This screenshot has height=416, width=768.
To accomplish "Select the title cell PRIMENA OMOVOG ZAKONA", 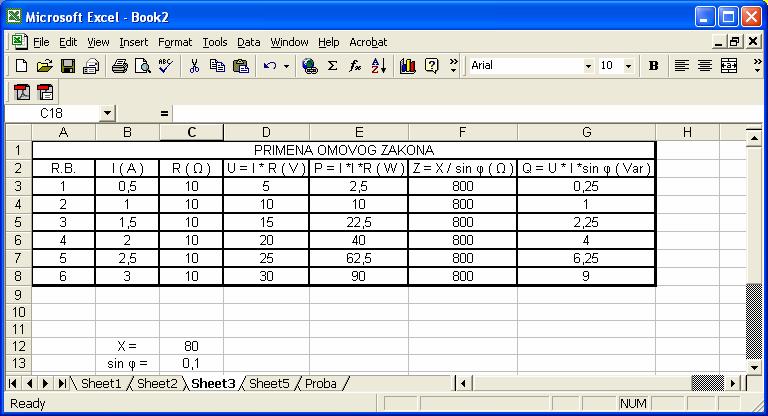I will pyautogui.click(x=344, y=150).
